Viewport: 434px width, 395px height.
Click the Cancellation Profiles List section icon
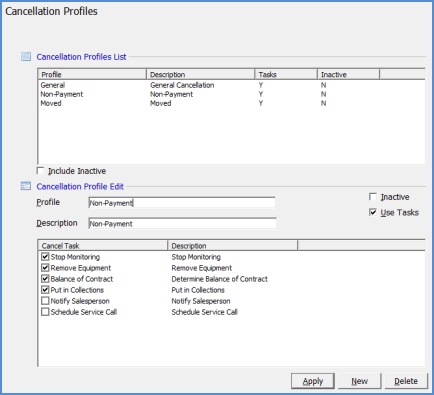pyautogui.click(x=26, y=57)
